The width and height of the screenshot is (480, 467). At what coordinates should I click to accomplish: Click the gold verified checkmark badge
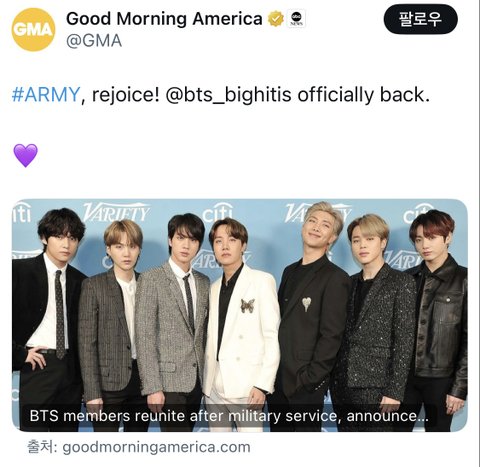point(276,19)
